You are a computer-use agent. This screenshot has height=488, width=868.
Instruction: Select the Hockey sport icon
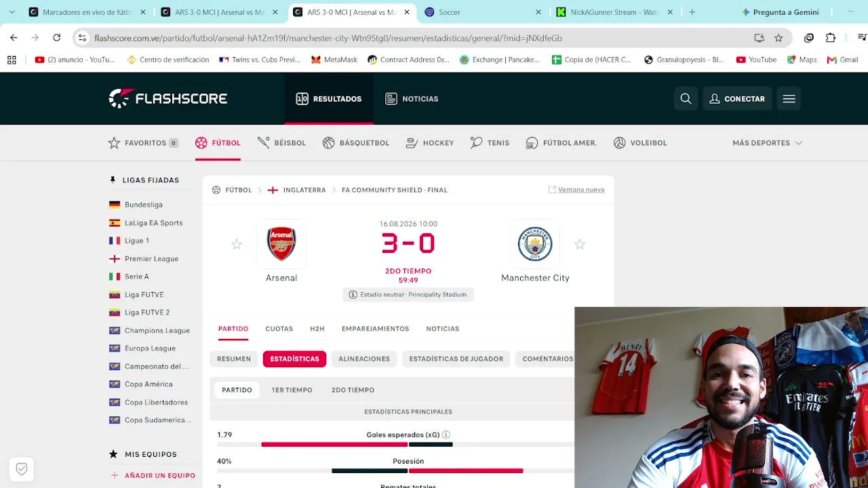[x=430, y=143]
